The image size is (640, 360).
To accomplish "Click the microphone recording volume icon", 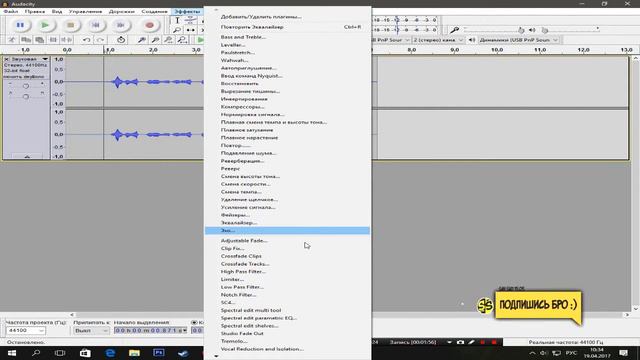I will [x=454, y=30].
